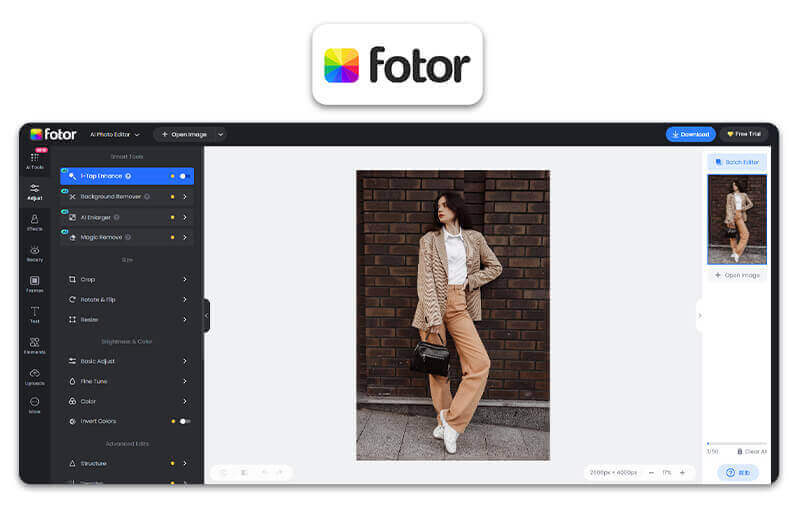Collapse the left tools panel handle
Image resolution: width=800 pixels, height=509 pixels.
pyautogui.click(x=207, y=316)
